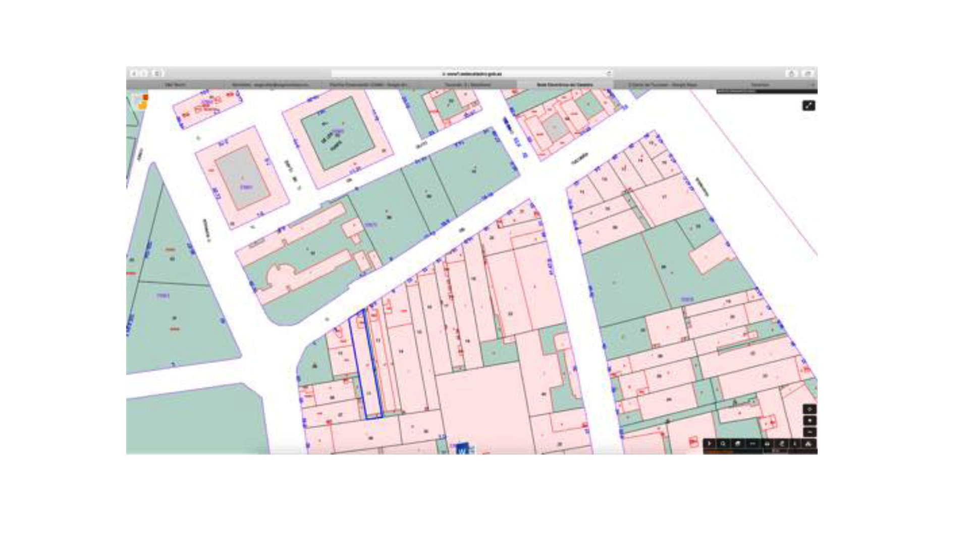
Task: Switch to the Google Maps tab
Action: tap(662, 85)
